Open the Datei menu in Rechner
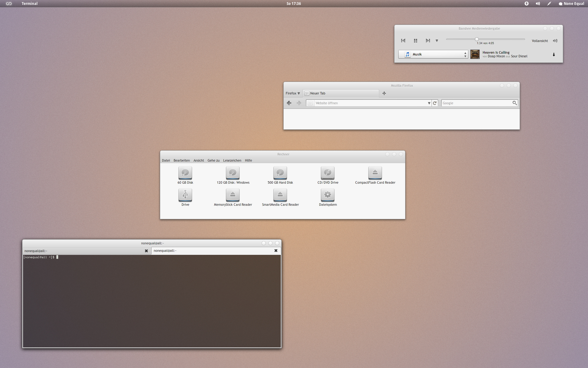 tap(166, 160)
